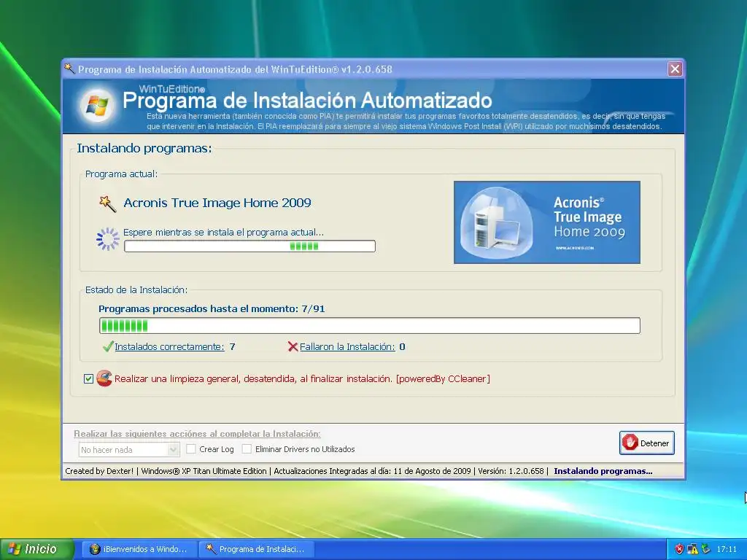The width and height of the screenshot is (747, 560).
Task: Click the globe icon on the Bienvenidos taskbar item
Action: [x=95, y=549]
